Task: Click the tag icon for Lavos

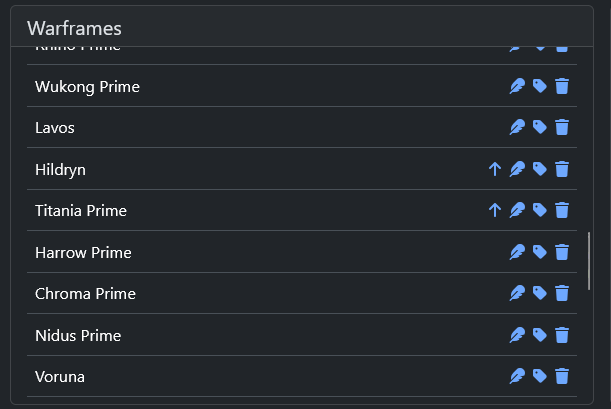Action: coord(540,127)
